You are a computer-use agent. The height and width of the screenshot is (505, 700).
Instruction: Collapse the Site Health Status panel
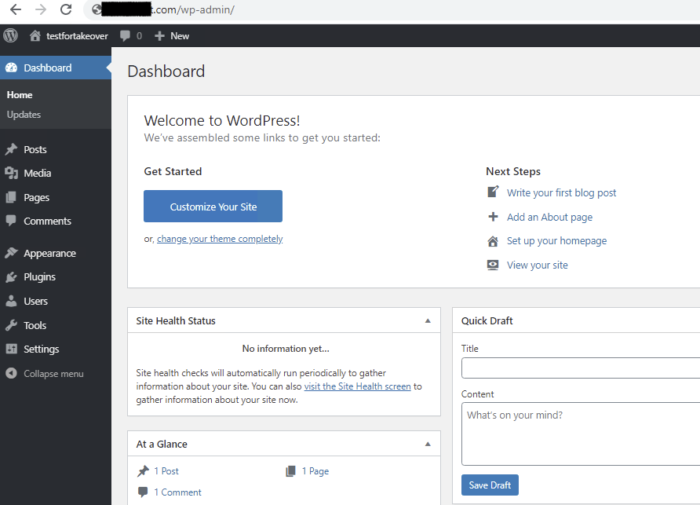pyautogui.click(x=428, y=321)
